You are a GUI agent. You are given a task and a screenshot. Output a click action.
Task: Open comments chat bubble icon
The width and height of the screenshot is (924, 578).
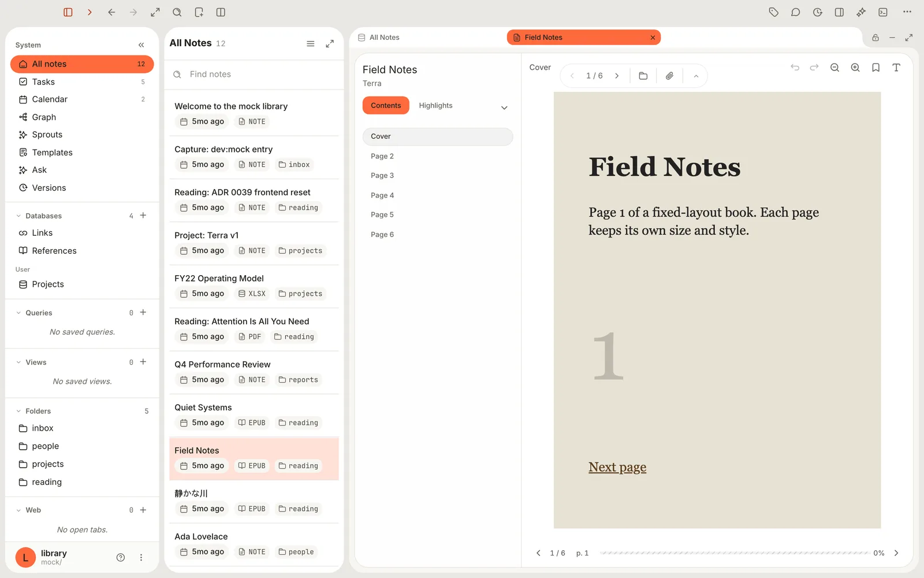(x=795, y=12)
